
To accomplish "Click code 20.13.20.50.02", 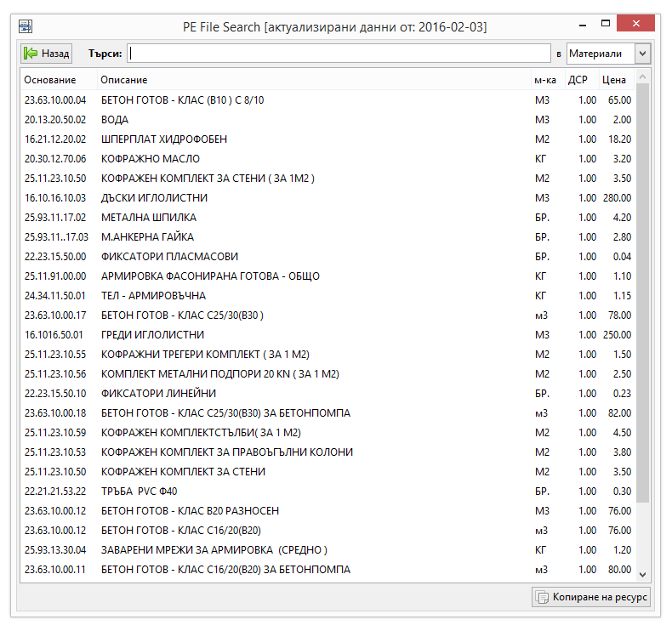I will point(55,120).
